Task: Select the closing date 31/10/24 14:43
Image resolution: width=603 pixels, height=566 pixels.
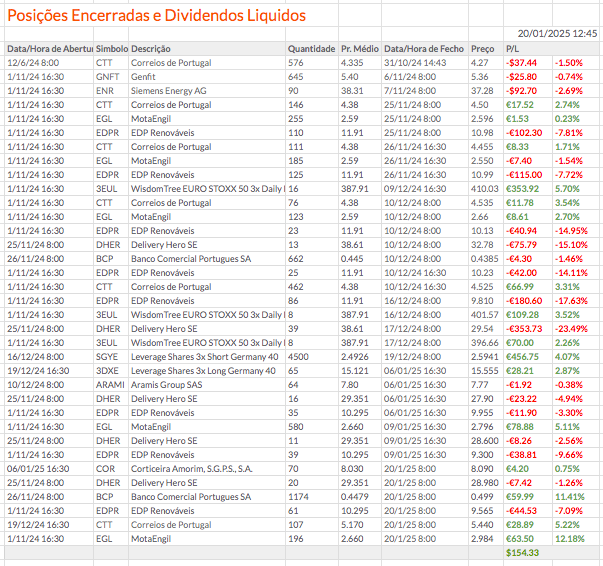Action: pos(415,63)
